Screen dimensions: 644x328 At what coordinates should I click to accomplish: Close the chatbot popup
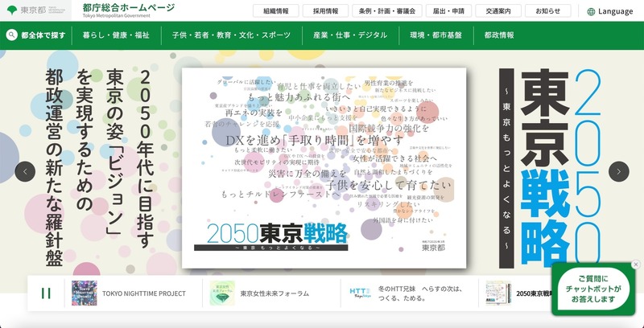pyautogui.click(x=635, y=264)
